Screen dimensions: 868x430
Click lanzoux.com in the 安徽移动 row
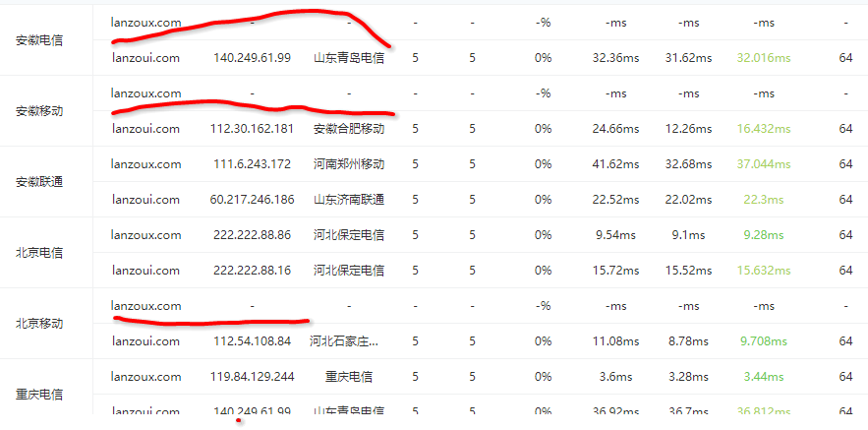pos(146,93)
